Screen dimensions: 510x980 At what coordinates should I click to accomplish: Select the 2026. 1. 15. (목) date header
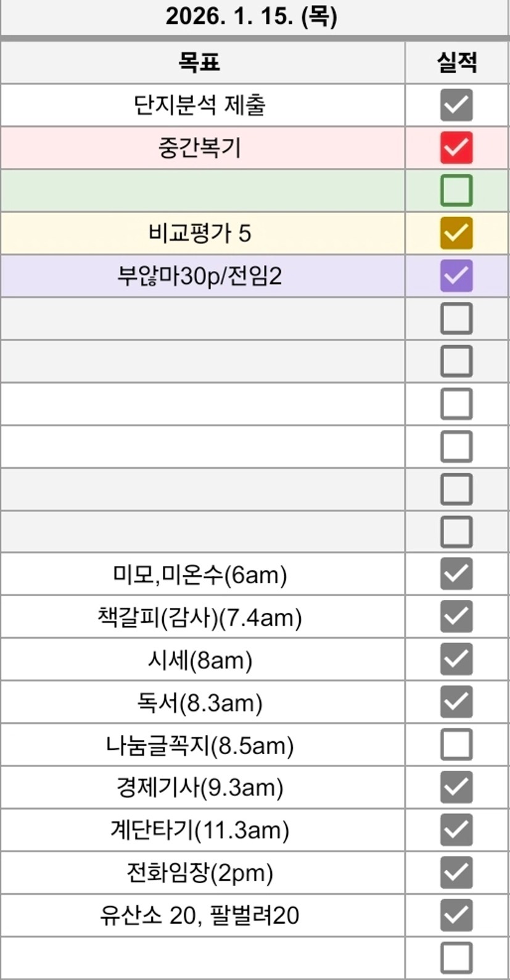tap(252, 17)
